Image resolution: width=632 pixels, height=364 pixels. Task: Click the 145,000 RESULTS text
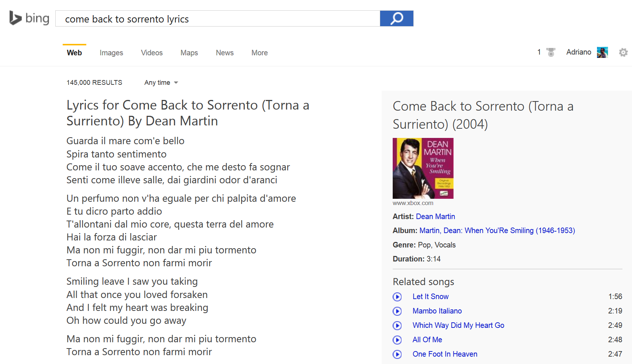click(94, 83)
